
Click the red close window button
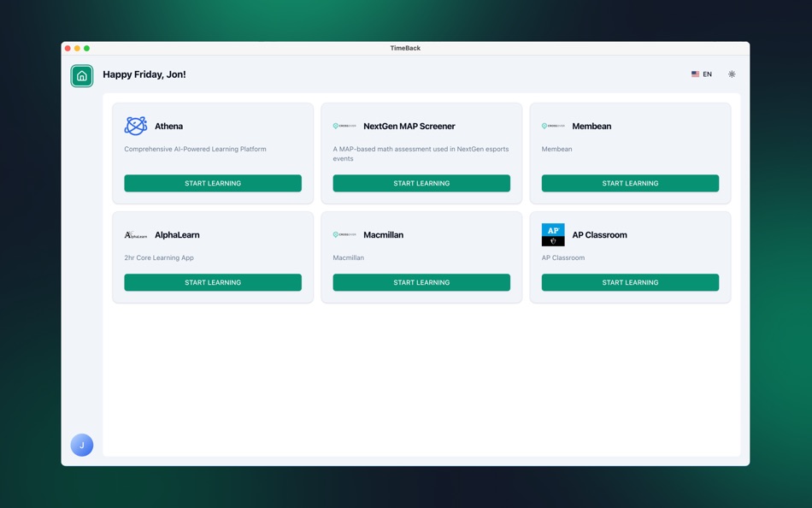[x=68, y=48]
